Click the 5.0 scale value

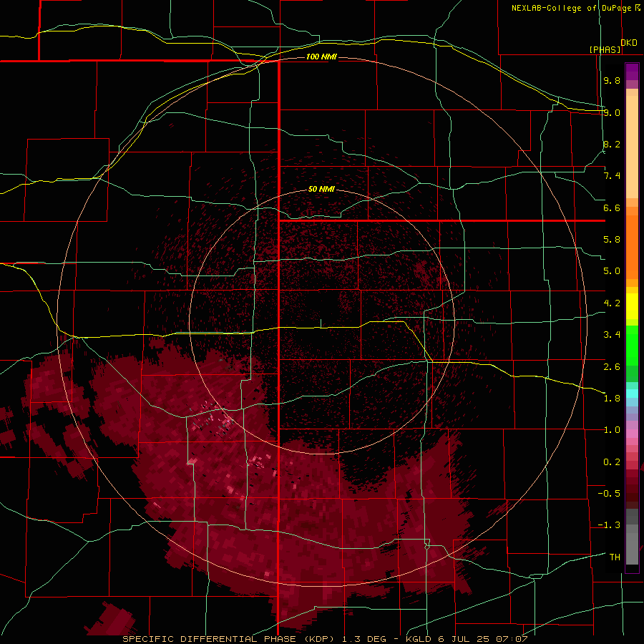coord(612,271)
